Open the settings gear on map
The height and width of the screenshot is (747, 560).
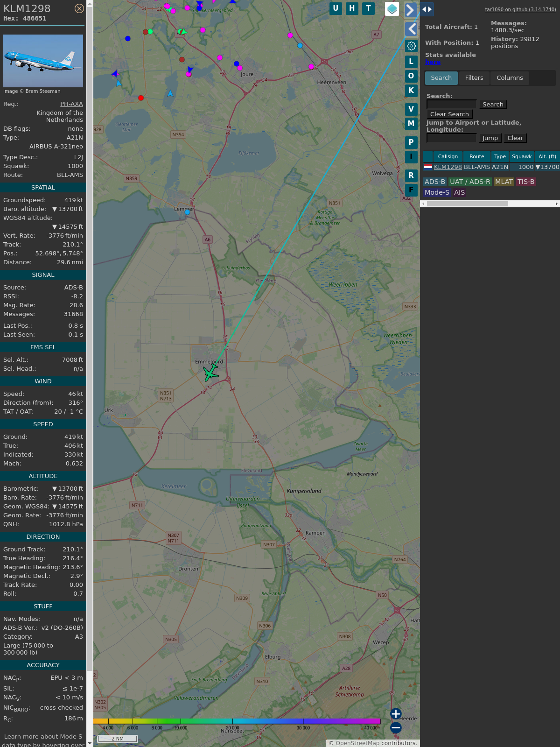[x=411, y=46]
